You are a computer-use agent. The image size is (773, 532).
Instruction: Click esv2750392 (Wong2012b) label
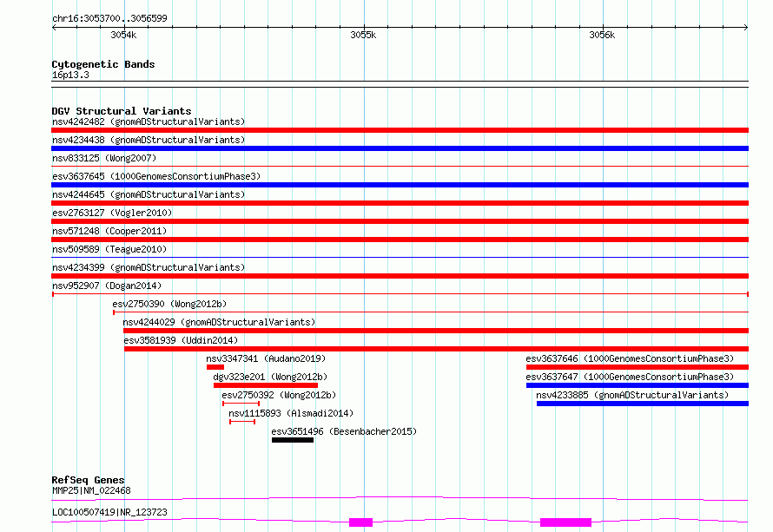point(279,395)
